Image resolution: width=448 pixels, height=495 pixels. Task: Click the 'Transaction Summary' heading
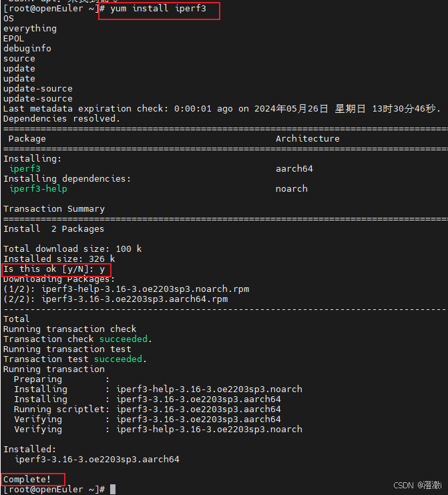pos(54,209)
